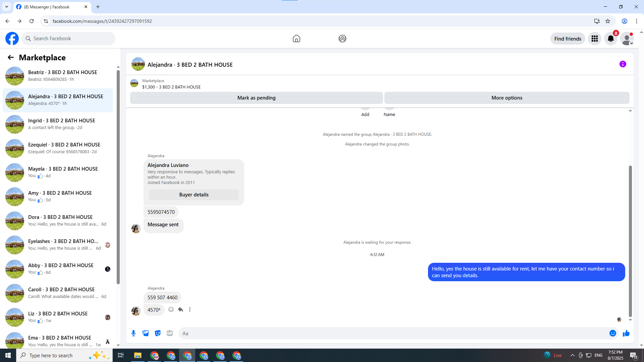Screen dimensions: 644x362
Task: Attach a photo file icon
Action: pyautogui.click(x=146, y=333)
